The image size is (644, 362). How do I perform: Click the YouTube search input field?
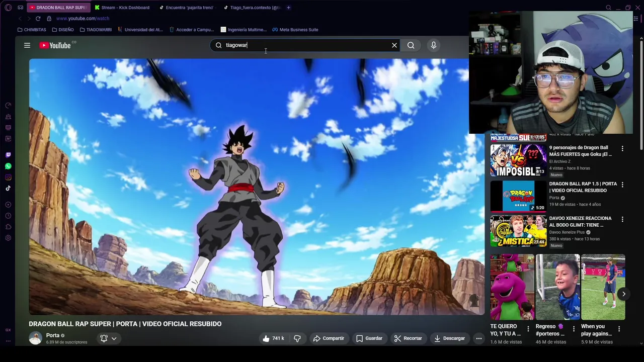point(304,45)
